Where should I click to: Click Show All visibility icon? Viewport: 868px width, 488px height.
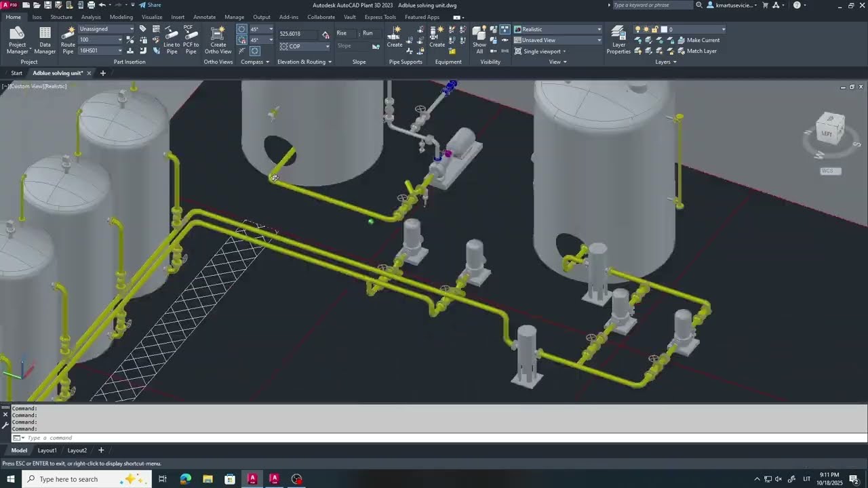479,40
